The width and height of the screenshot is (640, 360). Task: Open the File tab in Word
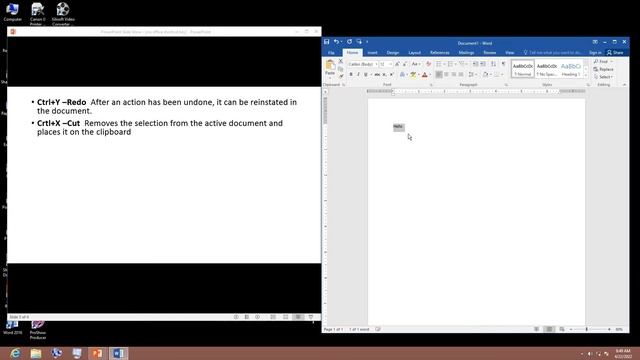click(x=331, y=53)
